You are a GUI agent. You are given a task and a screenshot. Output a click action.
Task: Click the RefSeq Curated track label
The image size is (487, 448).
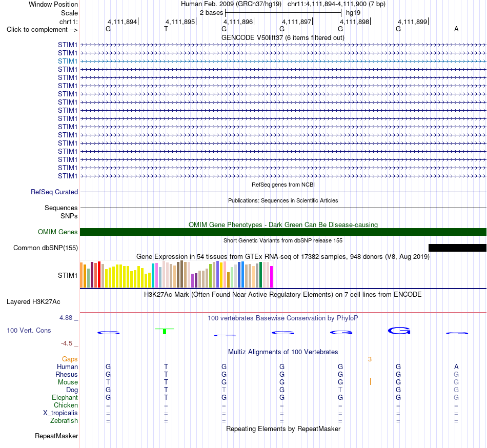54,192
